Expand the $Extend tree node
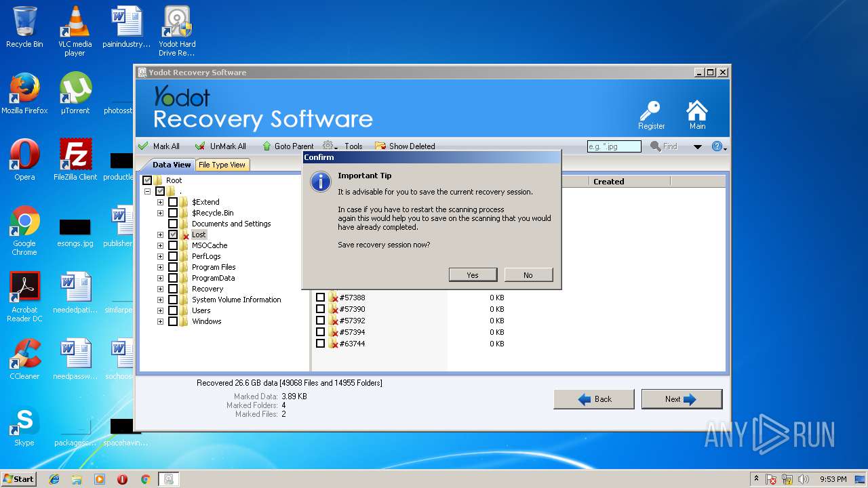This screenshot has width=868, height=488. click(161, 202)
